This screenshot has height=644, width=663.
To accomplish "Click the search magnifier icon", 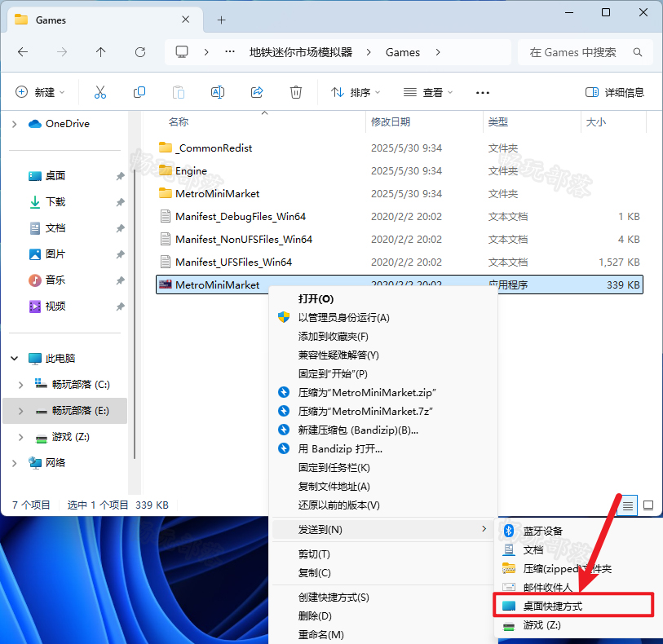I will pyautogui.click(x=638, y=52).
